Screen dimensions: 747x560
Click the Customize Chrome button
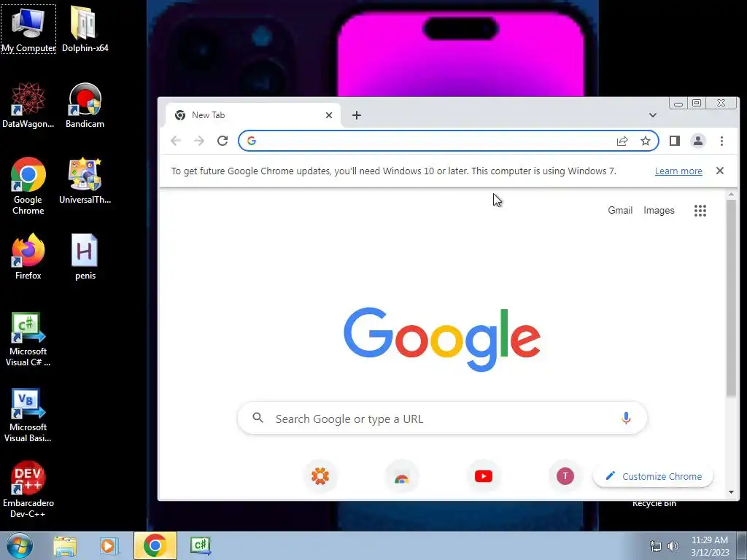point(653,476)
